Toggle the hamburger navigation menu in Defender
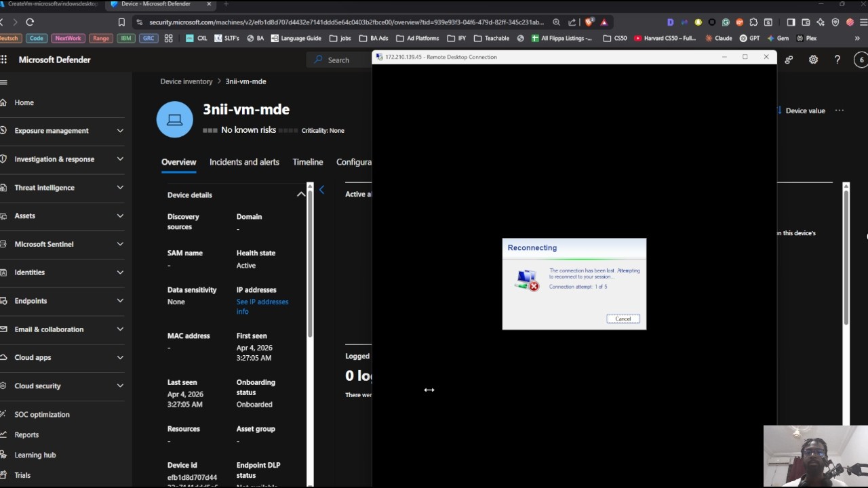The width and height of the screenshot is (868, 488). pos(3,82)
